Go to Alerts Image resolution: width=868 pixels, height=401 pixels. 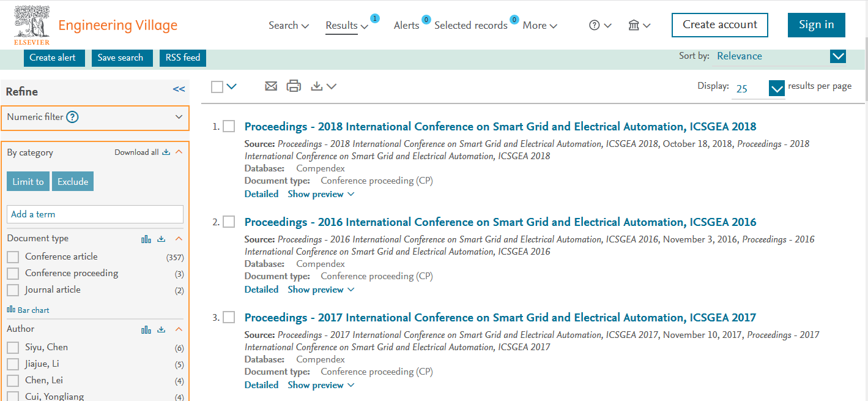pyautogui.click(x=407, y=26)
